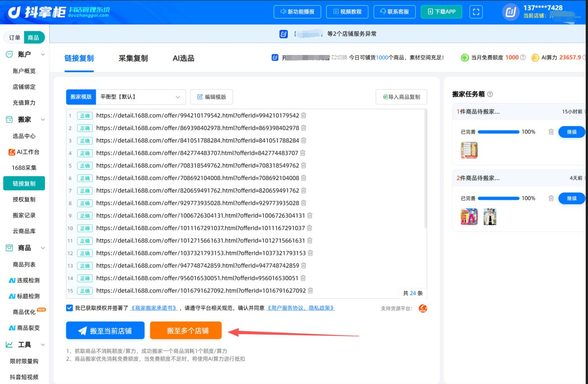The height and width of the screenshot is (384, 588).
Task: Click the account avatar in header
Action: click(x=511, y=12)
